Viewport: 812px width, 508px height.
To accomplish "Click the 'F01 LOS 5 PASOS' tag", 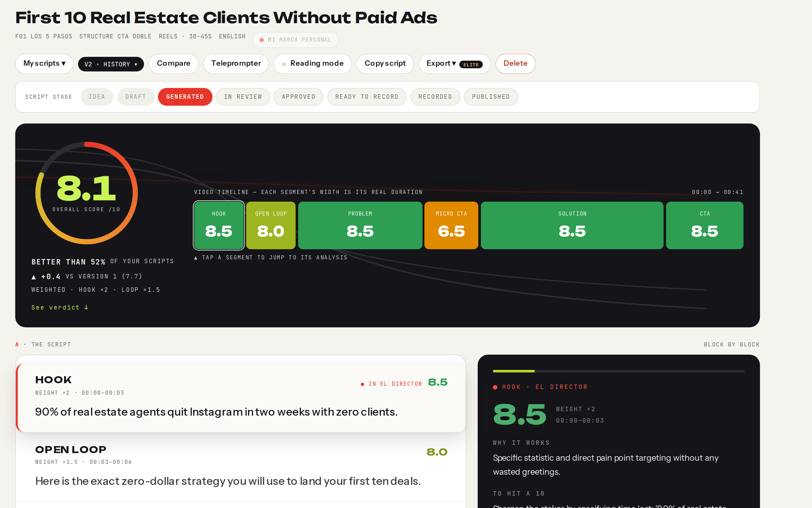I will click(x=44, y=36).
